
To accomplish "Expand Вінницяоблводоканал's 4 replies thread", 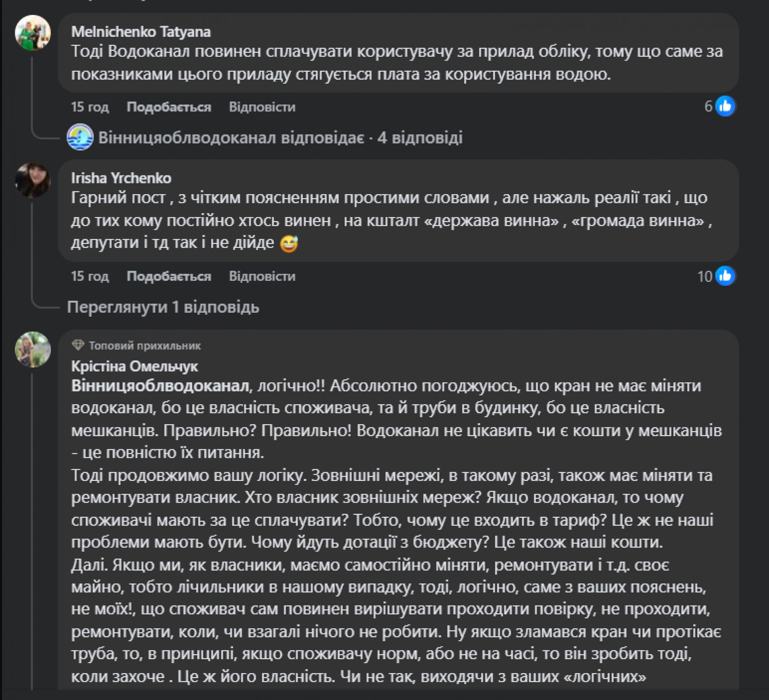I will tap(280, 138).
